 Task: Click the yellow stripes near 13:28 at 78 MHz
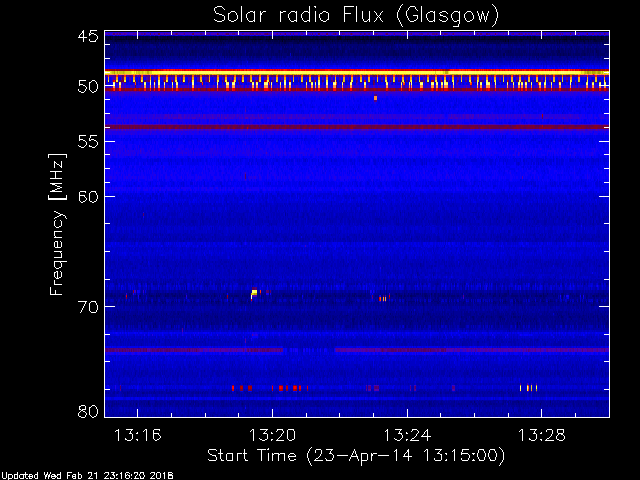tap(528, 388)
